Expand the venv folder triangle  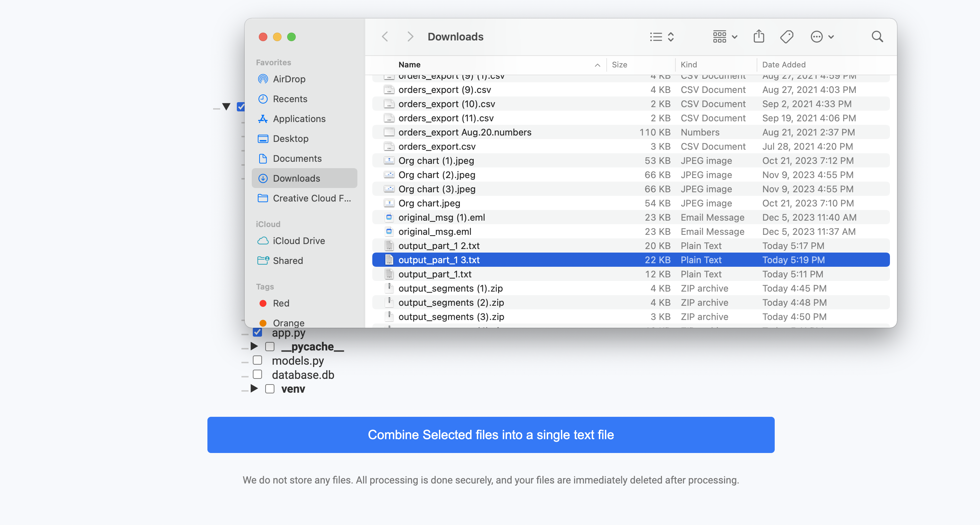click(254, 389)
